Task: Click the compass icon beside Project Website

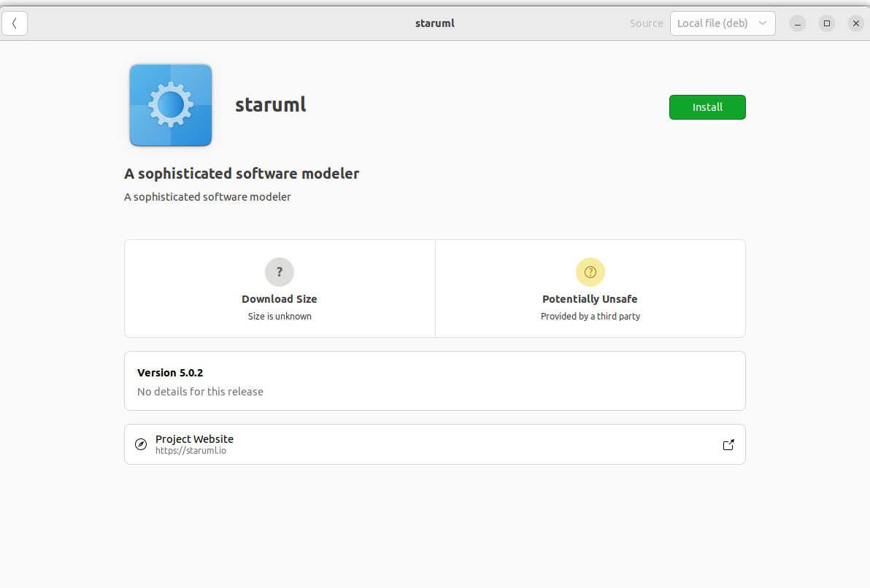Action: click(x=141, y=444)
